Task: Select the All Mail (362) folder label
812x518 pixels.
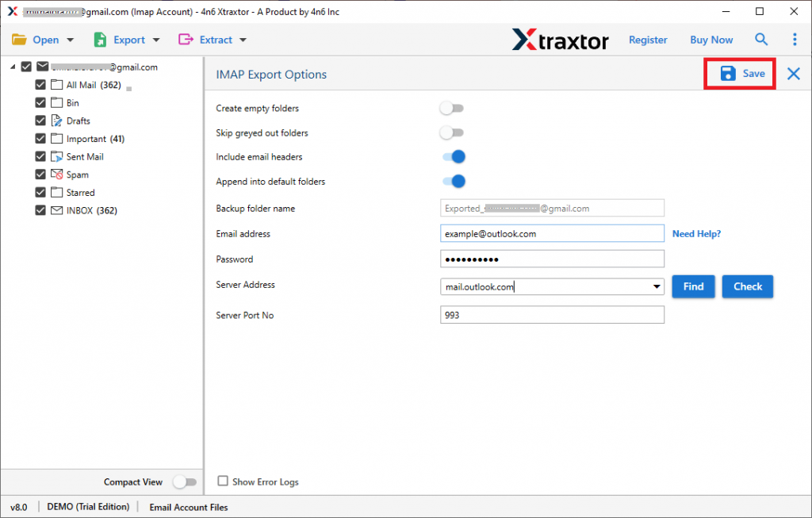Action: coord(94,85)
